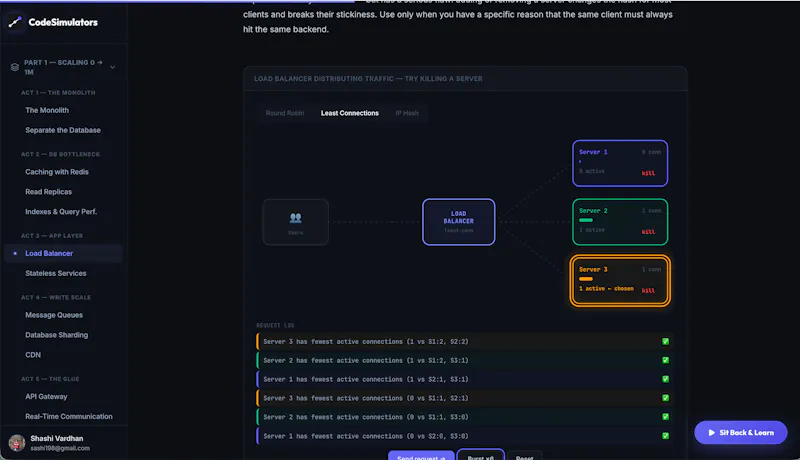The height and width of the screenshot is (460, 800).
Task: Click log text 'Server 2 has fewest active connections (1 vs S1:2, S3:1)'
Action: 366,361
